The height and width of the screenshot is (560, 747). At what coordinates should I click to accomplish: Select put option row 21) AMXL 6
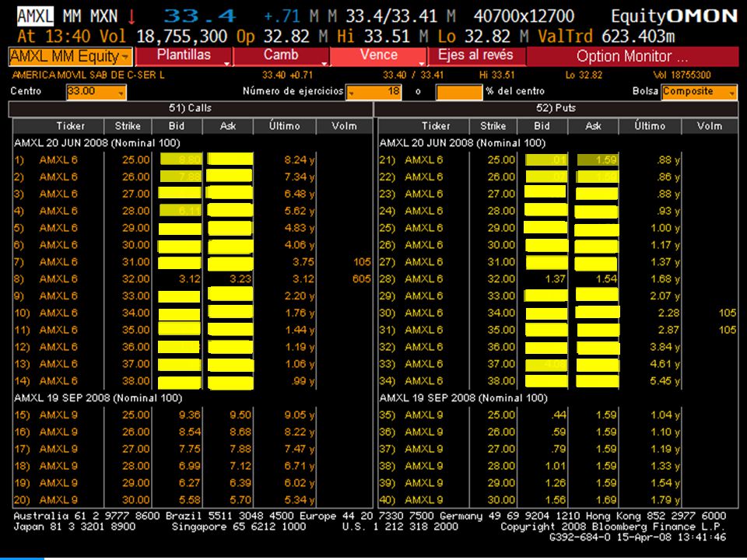pyautogui.click(x=558, y=160)
